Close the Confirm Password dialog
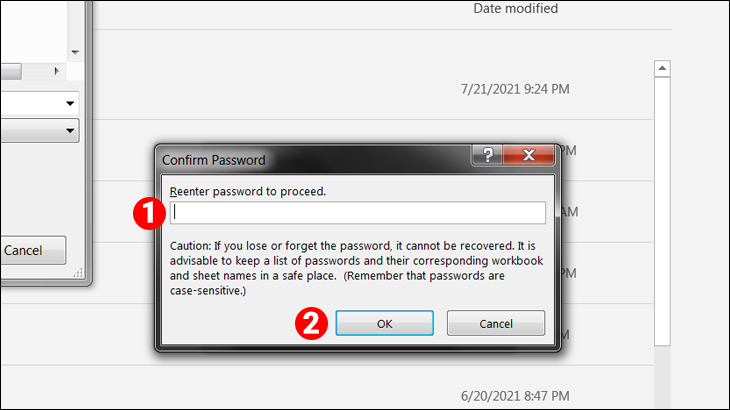This screenshot has width=730, height=410. click(x=528, y=155)
